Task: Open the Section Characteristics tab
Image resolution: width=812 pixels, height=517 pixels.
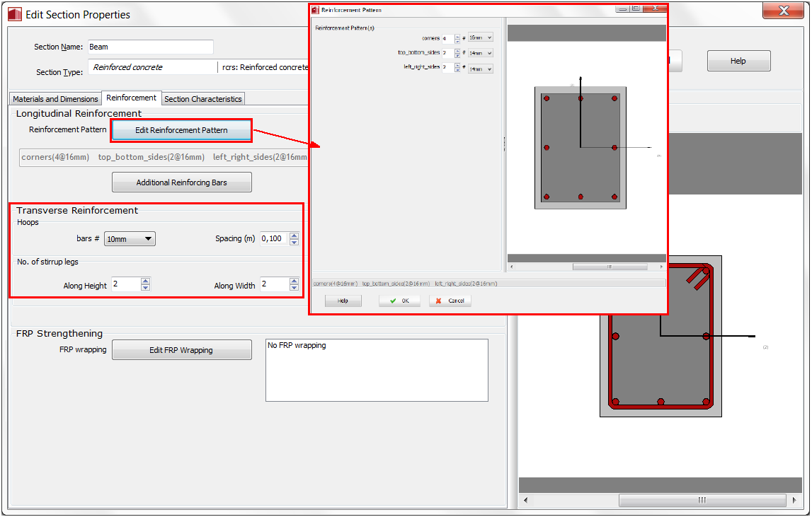Action: 203,99
